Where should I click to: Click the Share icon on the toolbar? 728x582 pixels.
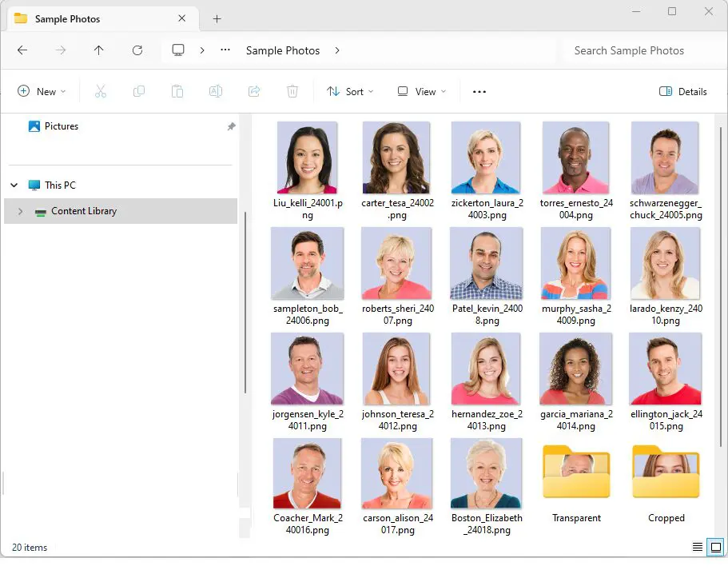coord(254,91)
